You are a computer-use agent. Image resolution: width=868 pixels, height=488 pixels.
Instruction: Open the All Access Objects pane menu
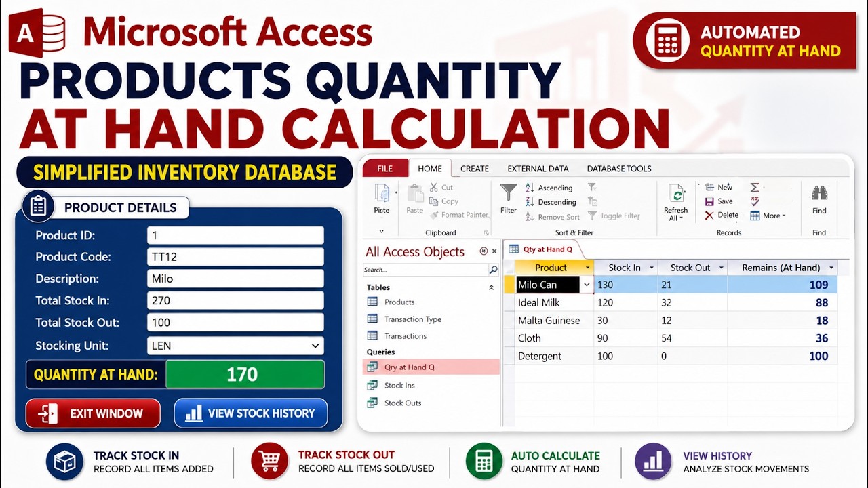click(484, 251)
